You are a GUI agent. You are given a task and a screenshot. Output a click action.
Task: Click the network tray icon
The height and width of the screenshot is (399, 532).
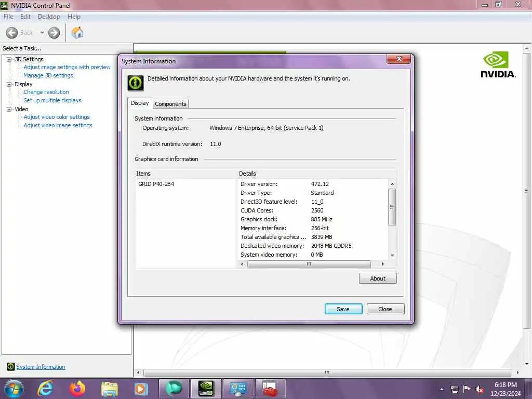[454, 389]
